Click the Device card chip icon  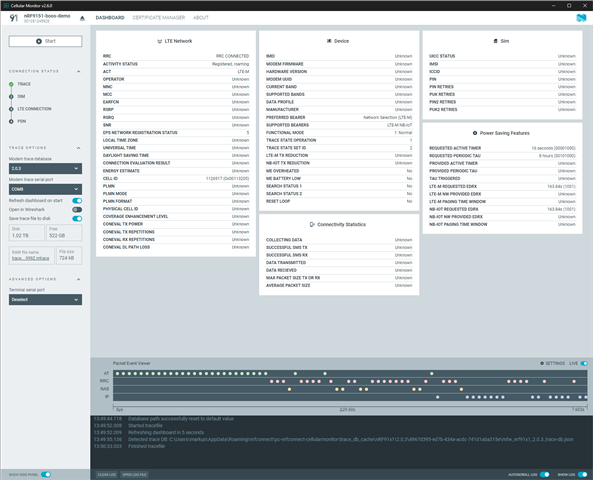click(329, 41)
